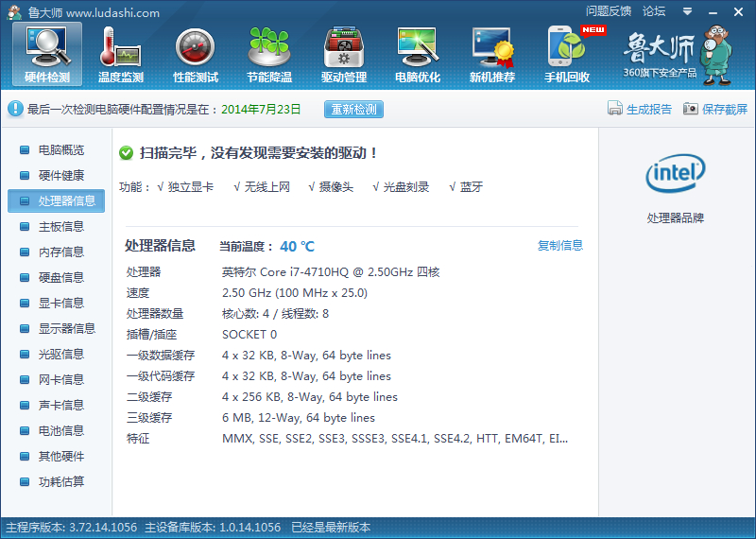Click the 4 x 256 KB L2 cache value
The height and width of the screenshot is (539, 756).
pyautogui.click(x=310, y=397)
